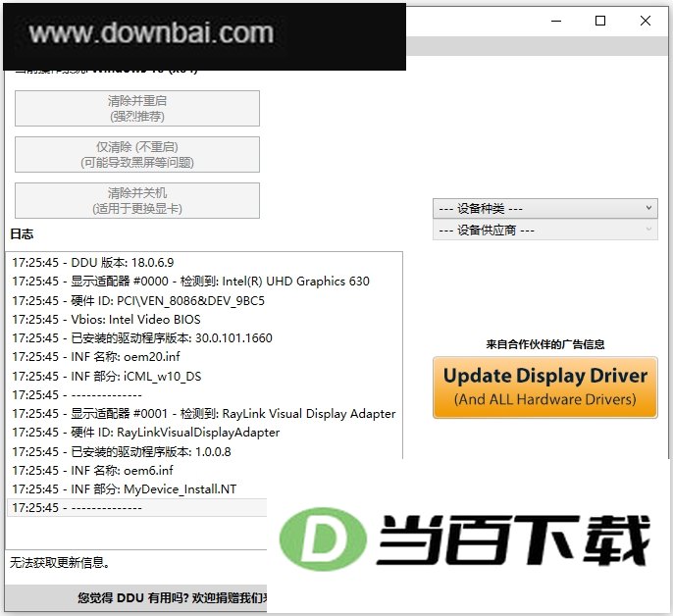Select the driver version 1.0.0.8 line
Viewport: 673px width, 616px height.
click(x=122, y=451)
